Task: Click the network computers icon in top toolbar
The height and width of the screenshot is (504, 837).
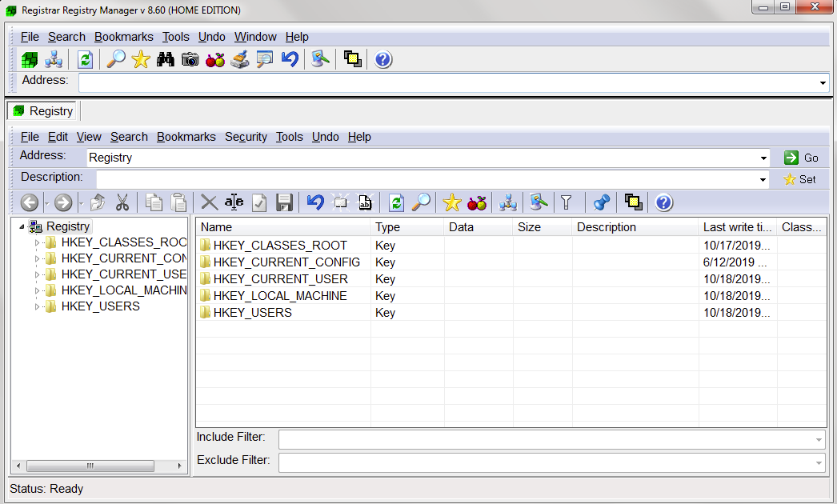Action: coord(54,59)
